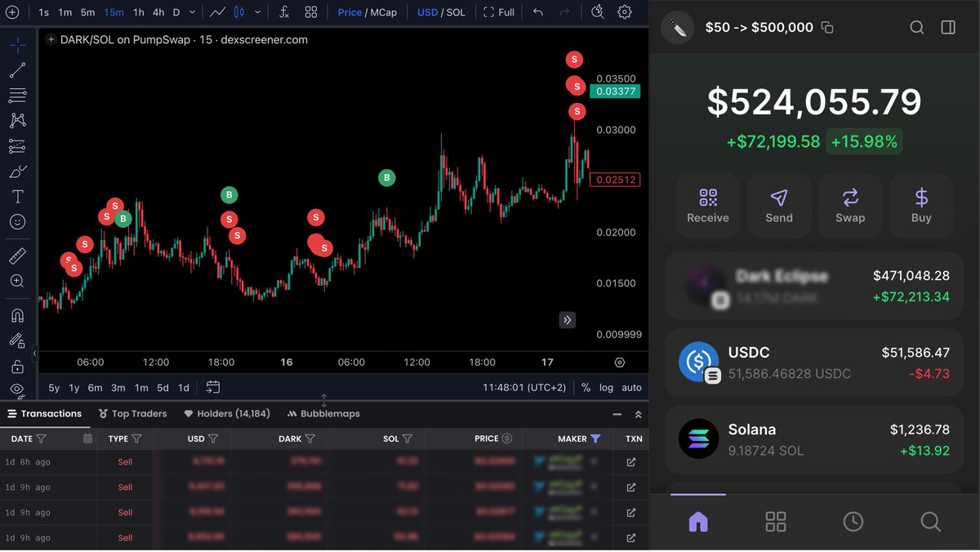Select the ruler measure tool

coord(17,256)
